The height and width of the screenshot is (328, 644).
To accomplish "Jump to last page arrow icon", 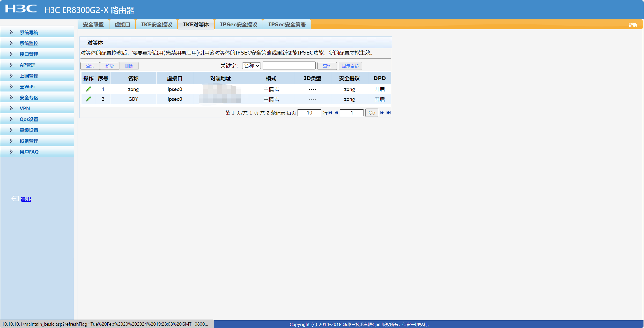I will pos(388,113).
